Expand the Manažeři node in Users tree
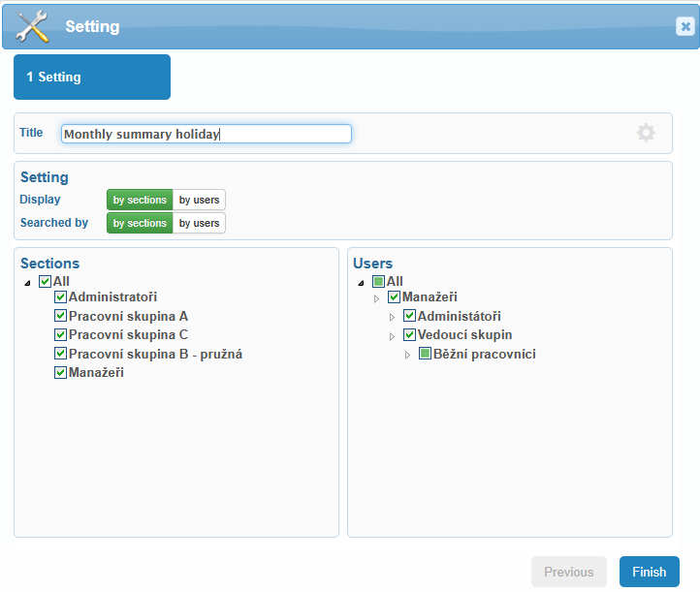This screenshot has height=592, width=700. [x=376, y=298]
